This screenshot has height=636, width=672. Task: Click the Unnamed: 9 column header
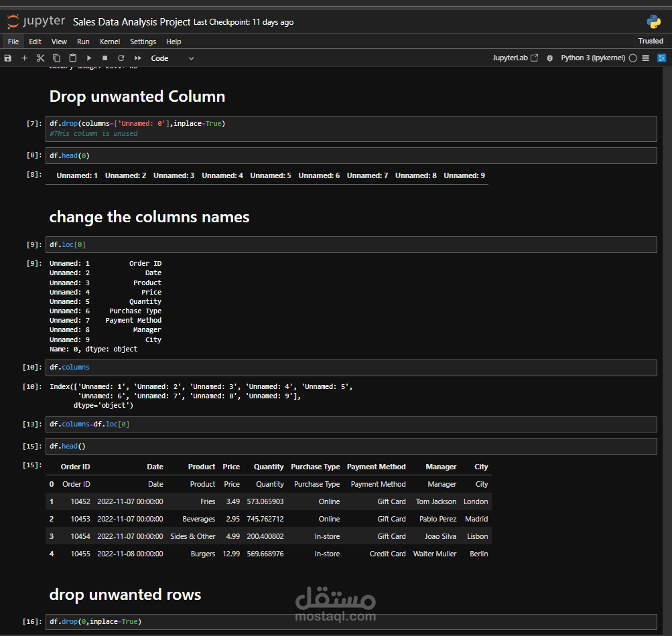(464, 175)
